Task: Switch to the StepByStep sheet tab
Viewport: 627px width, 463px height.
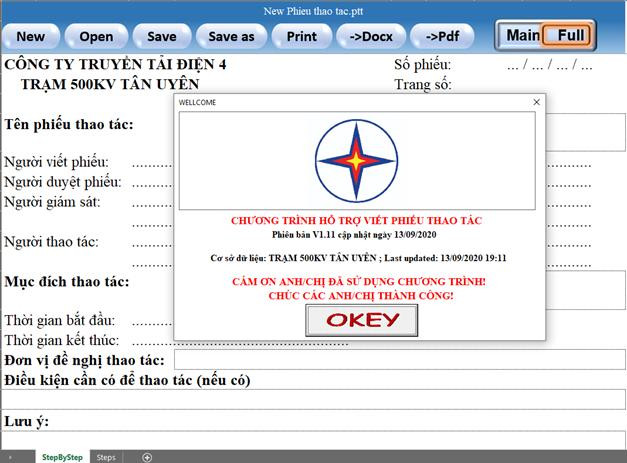Action: click(x=62, y=457)
